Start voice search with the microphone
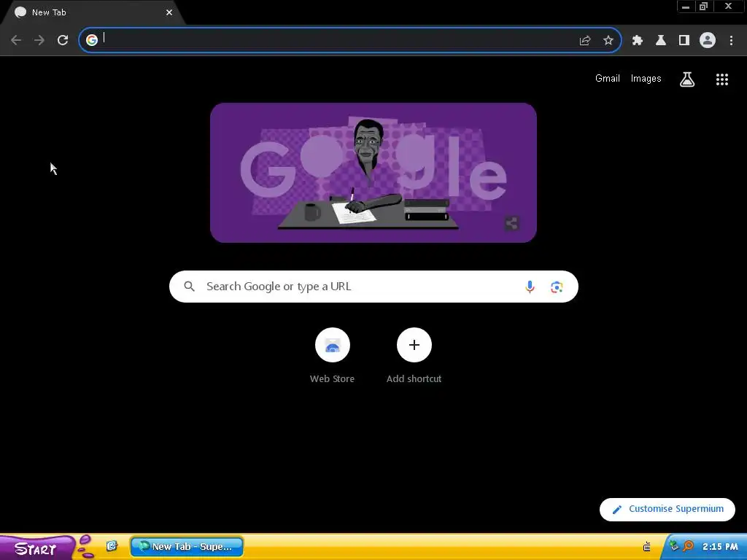747x560 pixels. [x=530, y=287]
